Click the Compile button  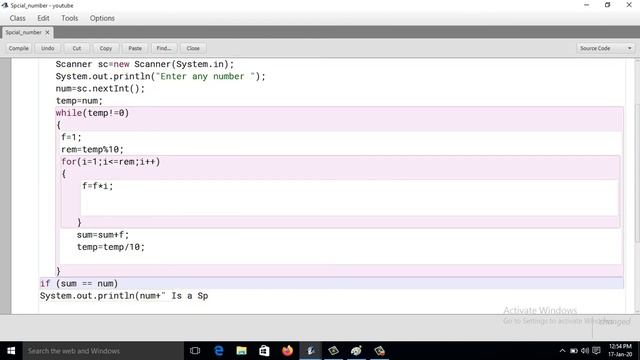(19, 48)
